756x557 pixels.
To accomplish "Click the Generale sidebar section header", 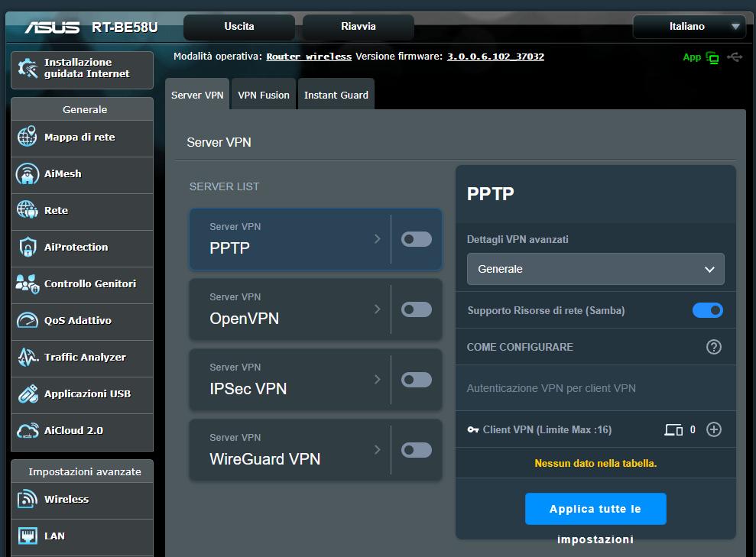I will pyautogui.click(x=82, y=109).
